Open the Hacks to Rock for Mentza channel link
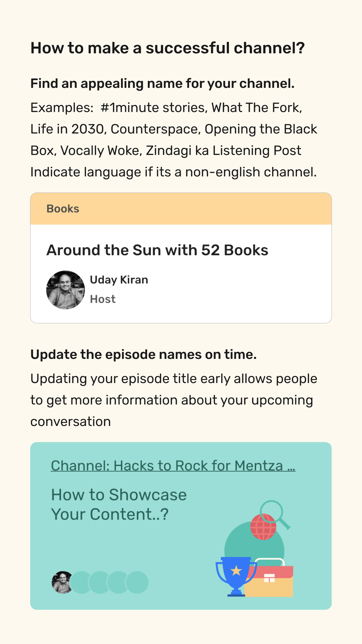 173,466
